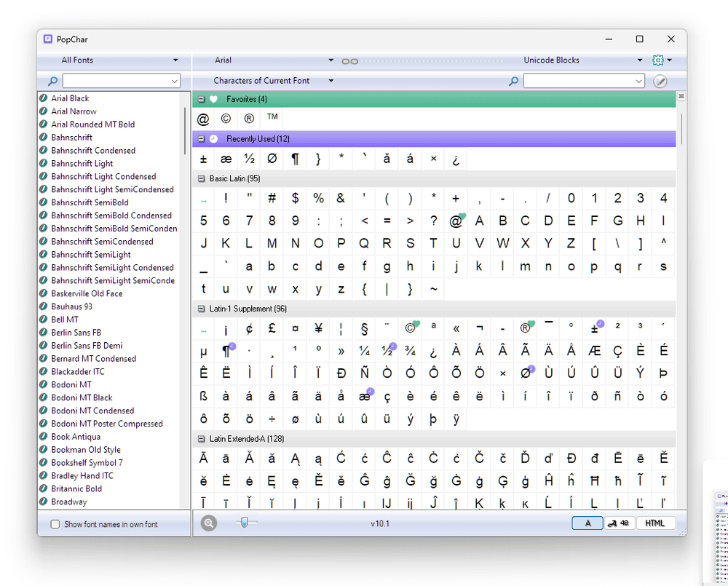The image size is (728, 586).
Task: Select Book Antiqua font
Action: (76, 437)
